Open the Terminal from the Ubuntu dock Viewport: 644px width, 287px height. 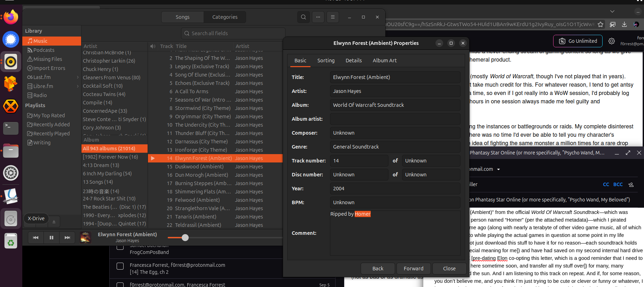[11, 128]
